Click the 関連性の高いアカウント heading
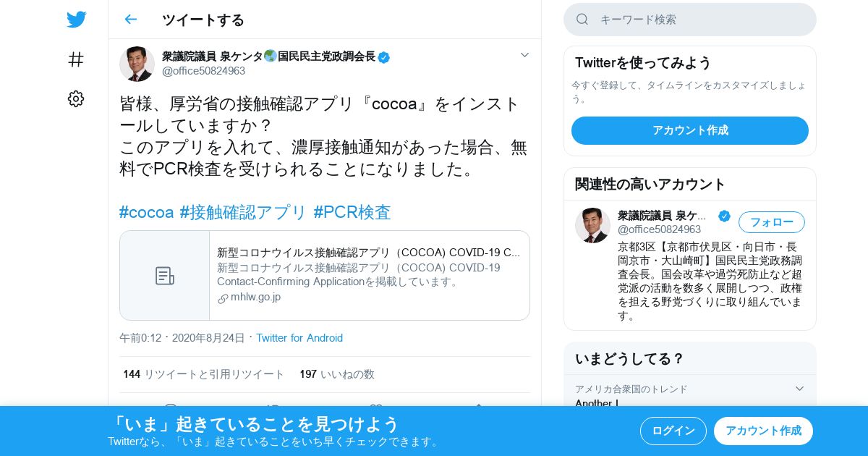This screenshot has height=456, width=868. [650, 184]
